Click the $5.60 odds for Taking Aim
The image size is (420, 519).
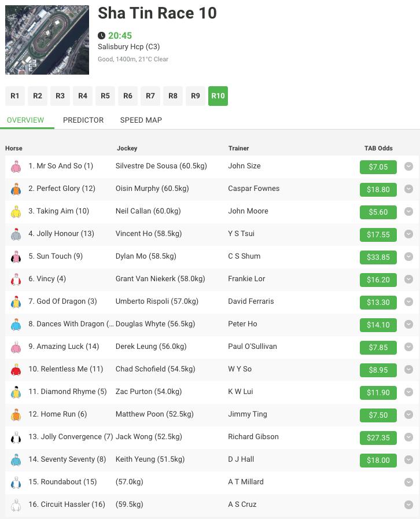(x=378, y=212)
